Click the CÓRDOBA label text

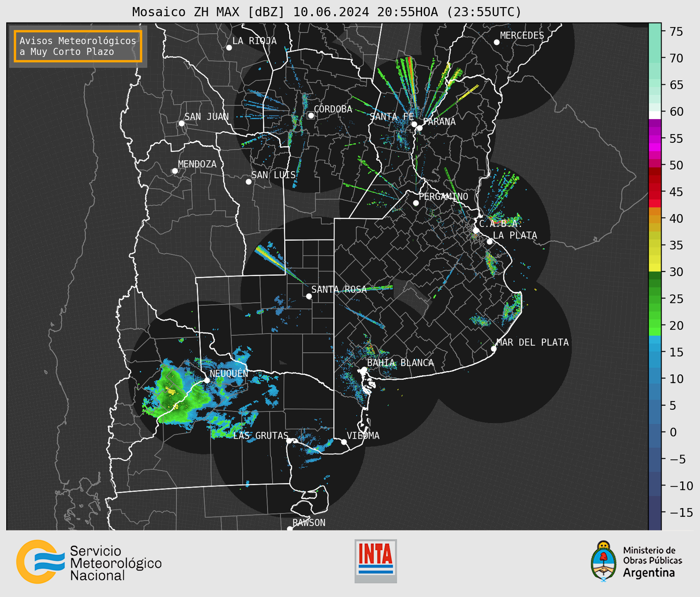point(333,109)
